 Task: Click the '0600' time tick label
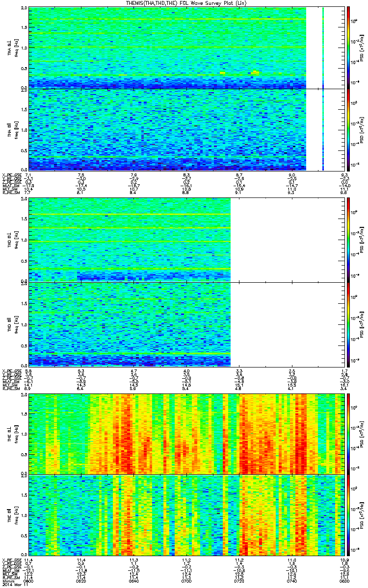(28, 581)
